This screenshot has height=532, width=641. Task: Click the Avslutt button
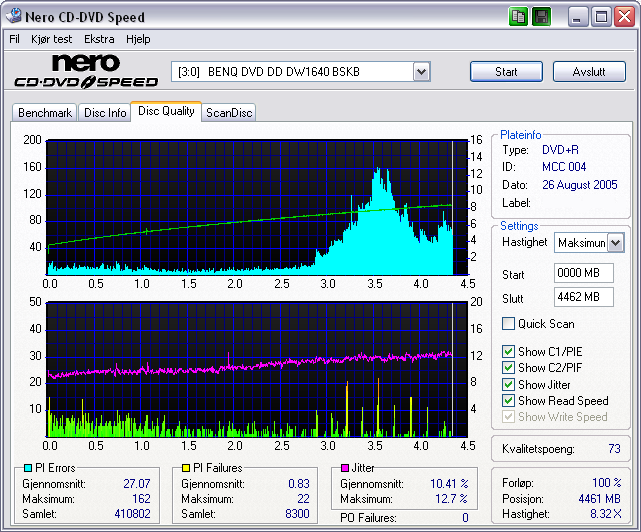pyautogui.click(x=589, y=72)
